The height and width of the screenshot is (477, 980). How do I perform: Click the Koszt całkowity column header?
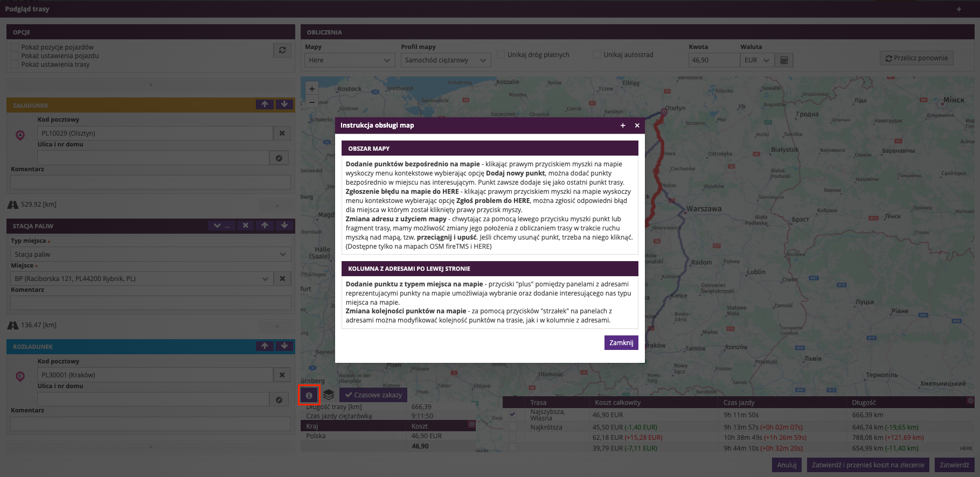pos(617,402)
